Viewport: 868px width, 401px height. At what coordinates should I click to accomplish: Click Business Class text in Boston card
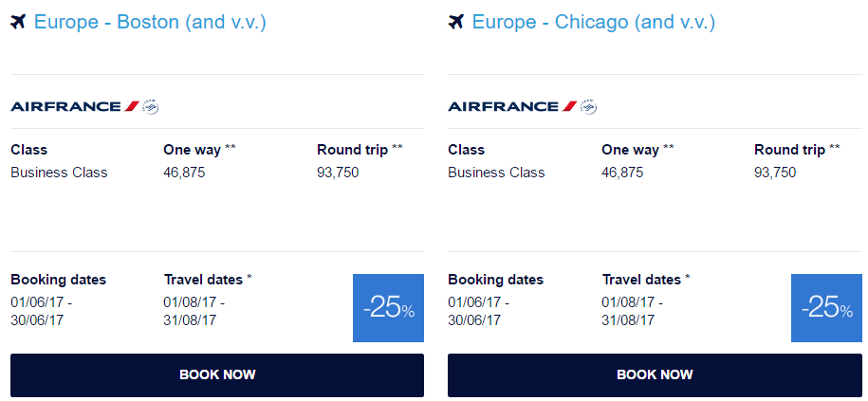pyautogui.click(x=59, y=173)
